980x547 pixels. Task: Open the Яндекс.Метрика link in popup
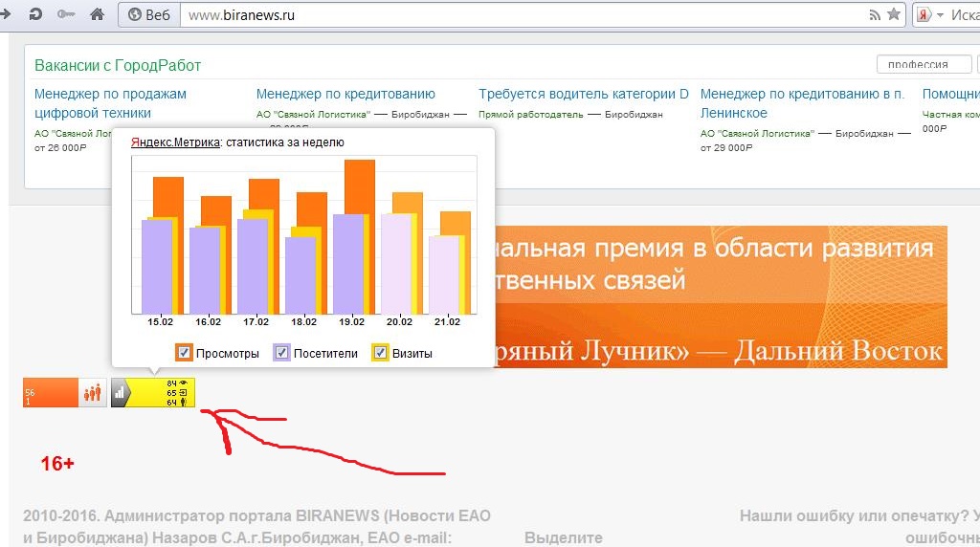pos(175,142)
